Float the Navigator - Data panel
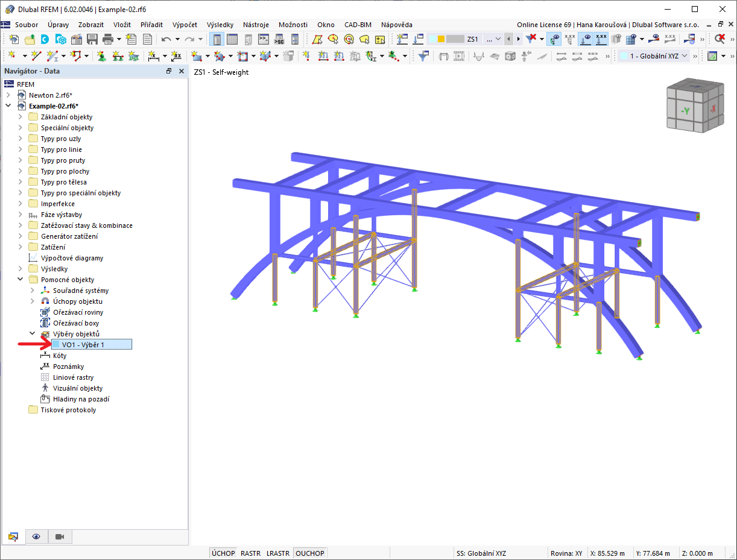The image size is (737, 560). point(169,71)
